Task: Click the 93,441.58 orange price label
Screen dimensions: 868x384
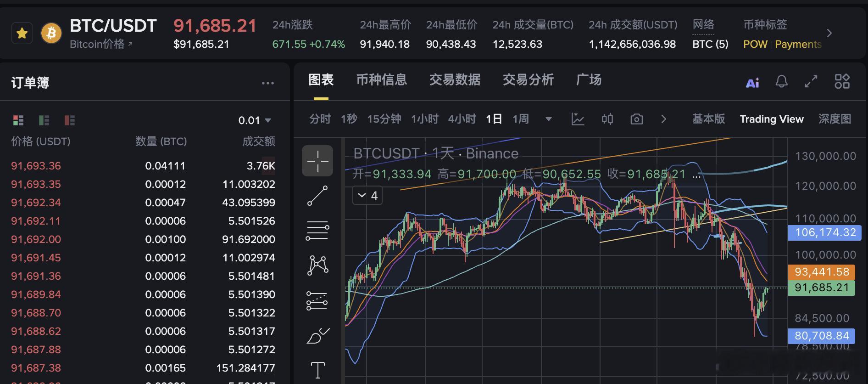Action: (821, 272)
